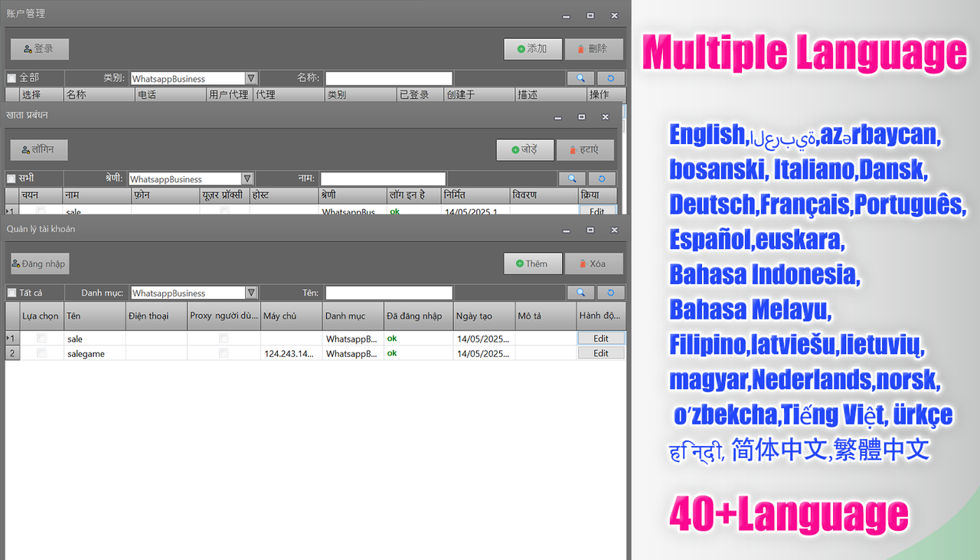Close the खाता प्रबंधन window
980x560 pixels.
coord(606,117)
